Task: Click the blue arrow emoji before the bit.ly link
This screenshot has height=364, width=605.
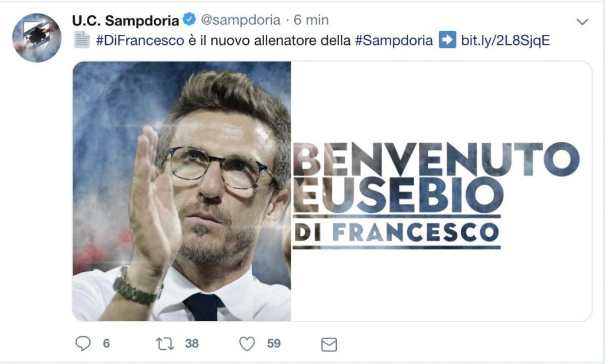Action: click(x=448, y=40)
